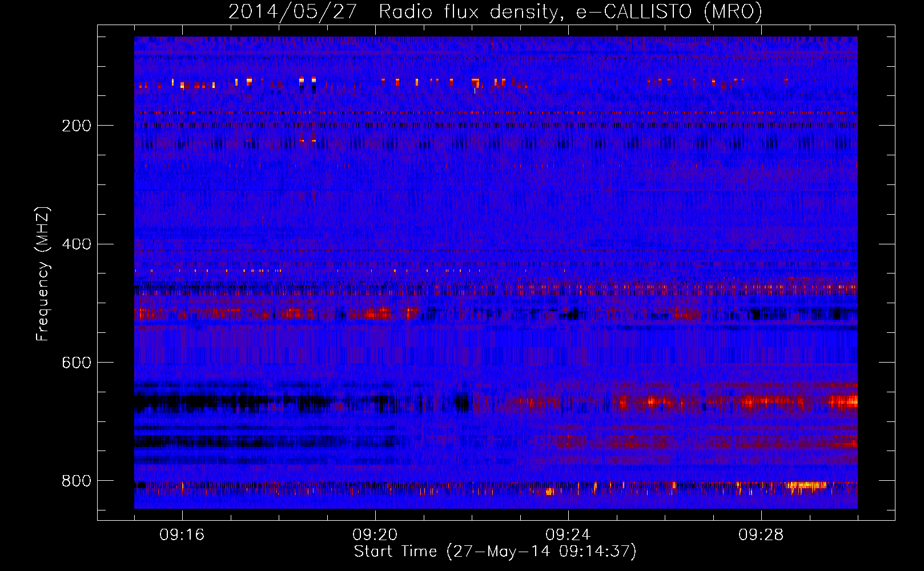Click the 09:24 time tick label
Screen dimensions: 924x571
coord(568,535)
